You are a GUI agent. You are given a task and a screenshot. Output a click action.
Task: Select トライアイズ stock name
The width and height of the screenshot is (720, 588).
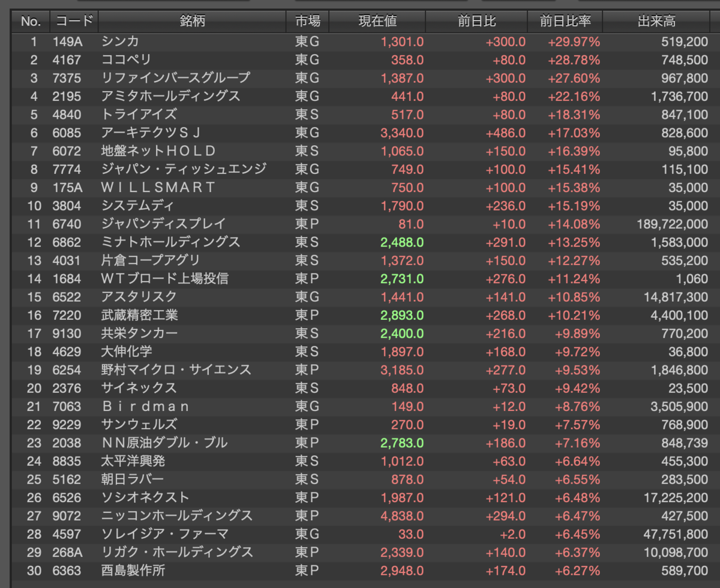click(x=139, y=115)
